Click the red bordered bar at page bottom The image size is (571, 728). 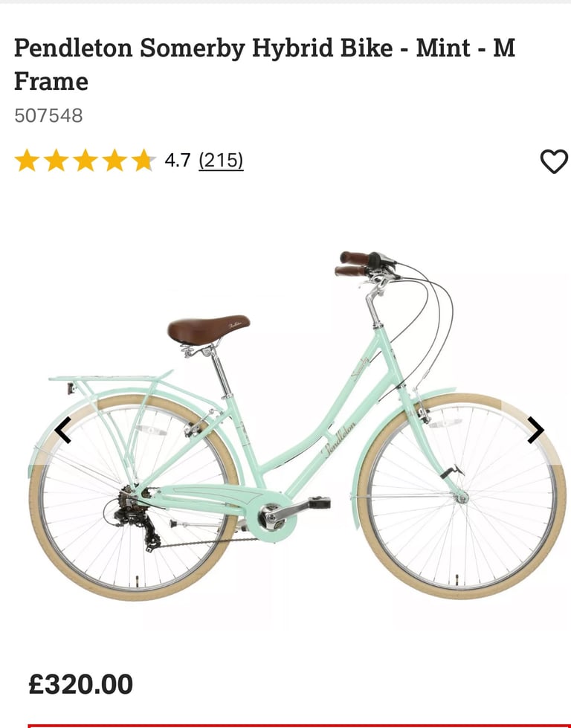point(300,726)
